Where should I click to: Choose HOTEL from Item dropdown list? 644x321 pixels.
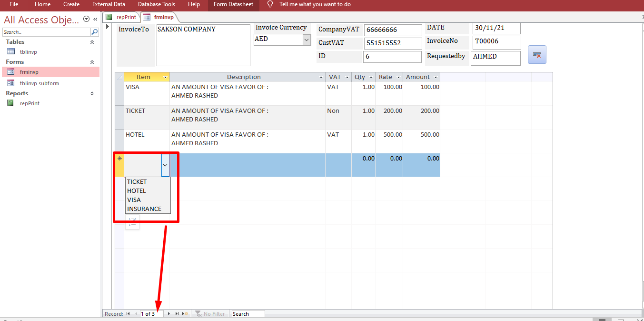coord(148,191)
